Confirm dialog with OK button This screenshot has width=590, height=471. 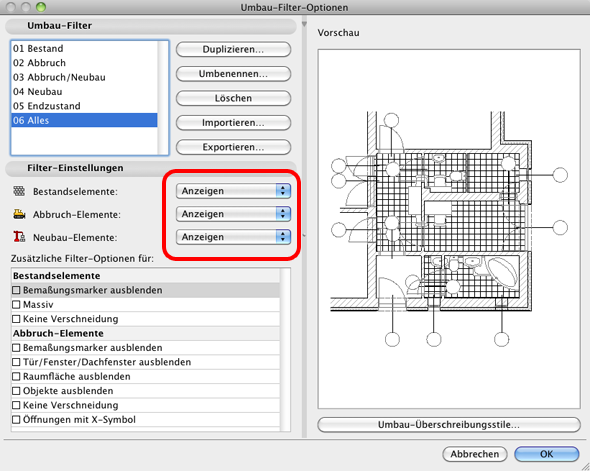[546, 454]
